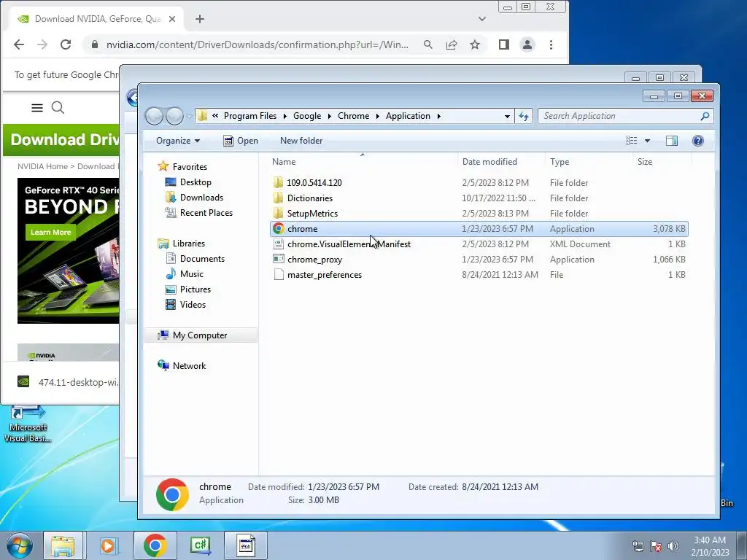Expand the arrow after Google breadcrumb
Image resolution: width=747 pixels, height=560 pixels.
click(329, 116)
